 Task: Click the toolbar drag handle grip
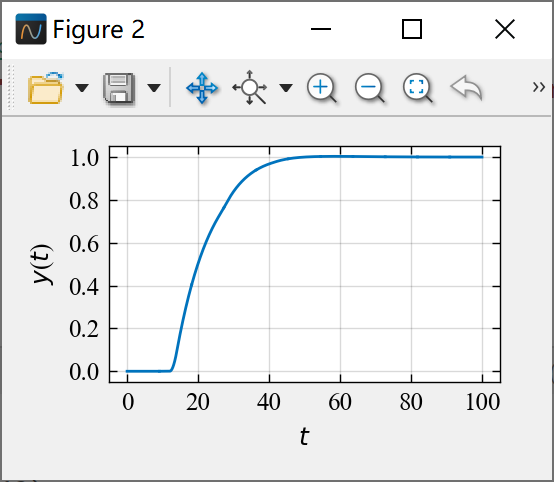[x=11, y=87]
